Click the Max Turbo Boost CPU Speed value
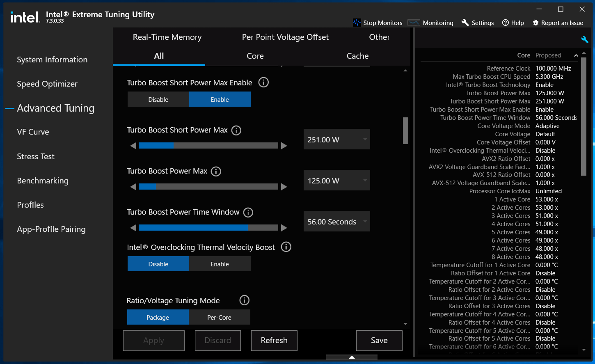 549,77
